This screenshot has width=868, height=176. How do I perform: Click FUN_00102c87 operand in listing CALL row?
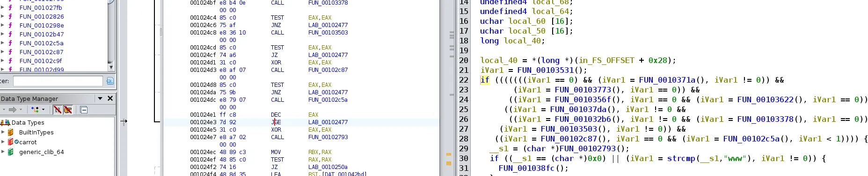[x=328, y=70]
